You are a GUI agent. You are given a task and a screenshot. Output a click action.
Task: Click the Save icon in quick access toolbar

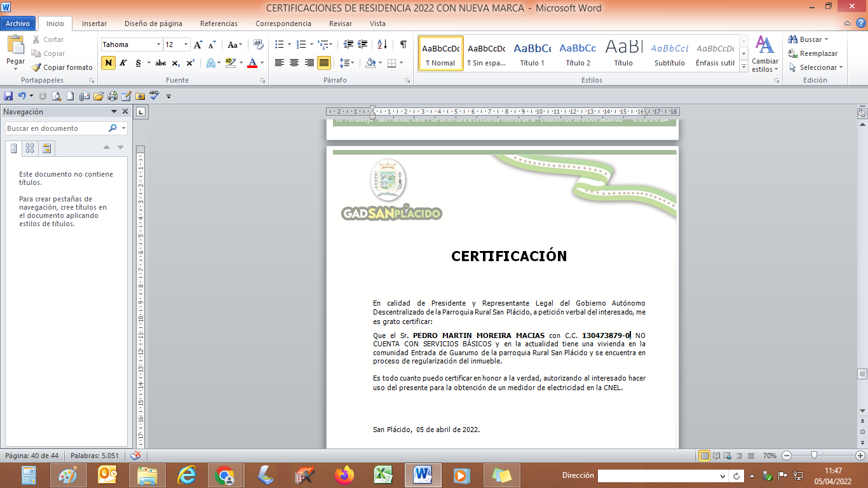(x=8, y=96)
